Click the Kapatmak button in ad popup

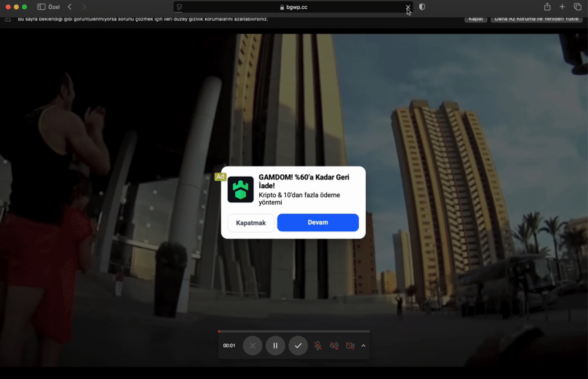click(251, 223)
